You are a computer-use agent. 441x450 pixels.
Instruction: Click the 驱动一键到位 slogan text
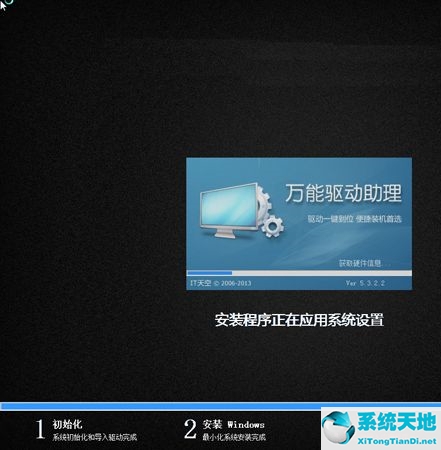pyautogui.click(x=354, y=219)
